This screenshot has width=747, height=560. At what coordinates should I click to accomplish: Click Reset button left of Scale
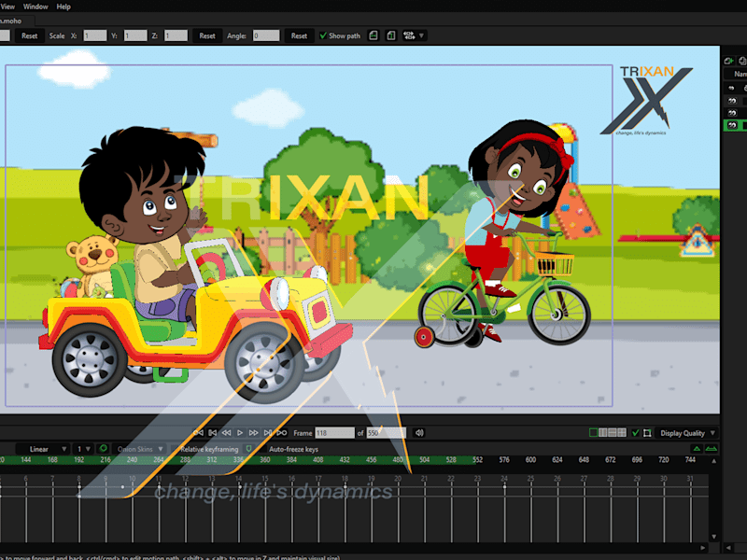click(30, 35)
